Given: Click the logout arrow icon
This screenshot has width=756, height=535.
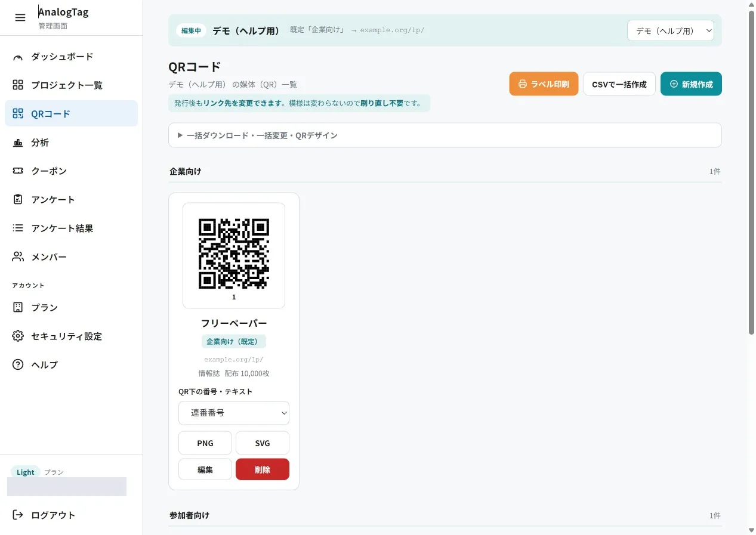Looking at the screenshot, I should tap(18, 515).
